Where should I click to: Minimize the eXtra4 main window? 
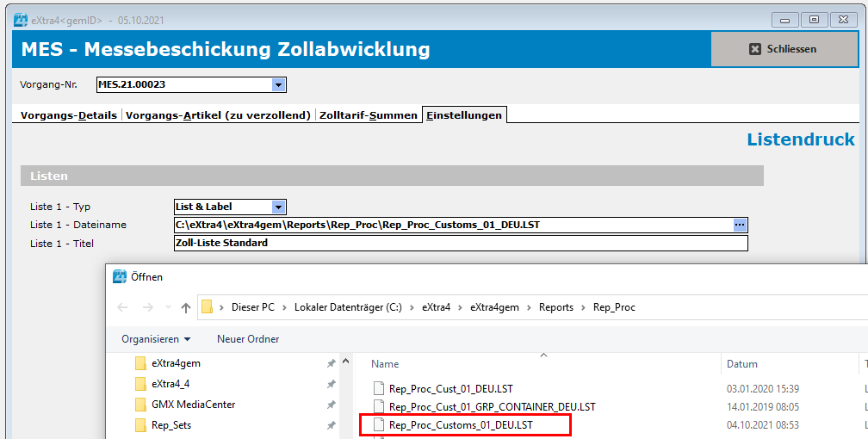point(784,20)
